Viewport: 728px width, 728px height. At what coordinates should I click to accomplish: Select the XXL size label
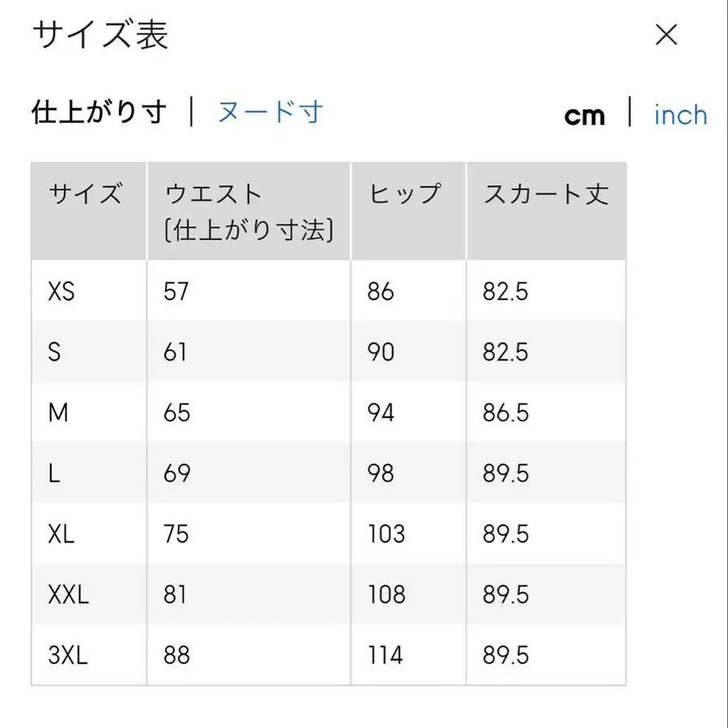point(67,595)
